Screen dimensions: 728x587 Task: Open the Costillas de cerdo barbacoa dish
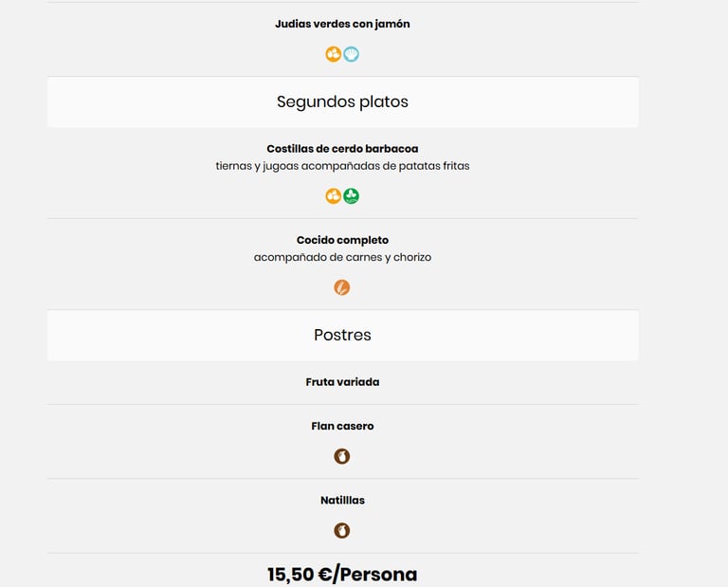342,149
